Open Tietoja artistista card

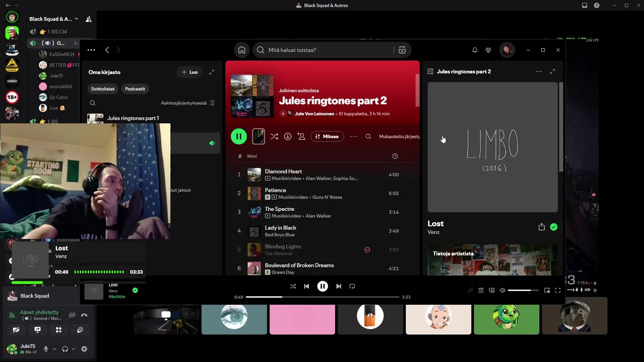(493, 259)
